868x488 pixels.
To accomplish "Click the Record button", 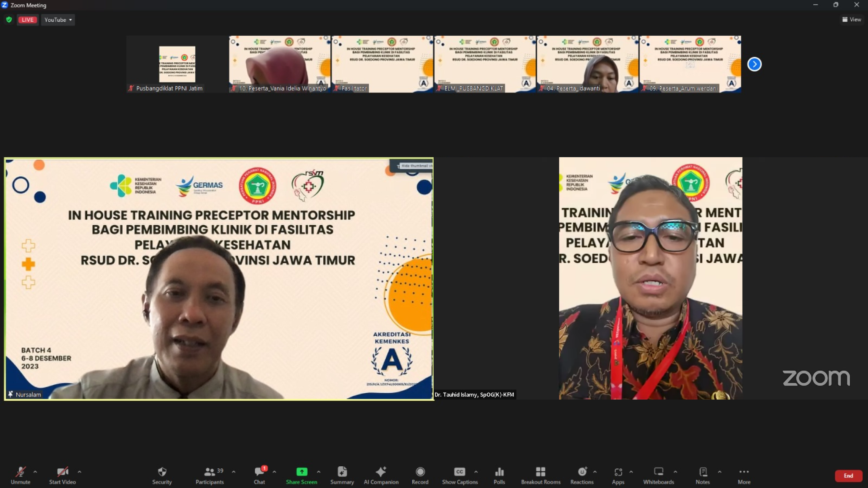I will 420,475.
